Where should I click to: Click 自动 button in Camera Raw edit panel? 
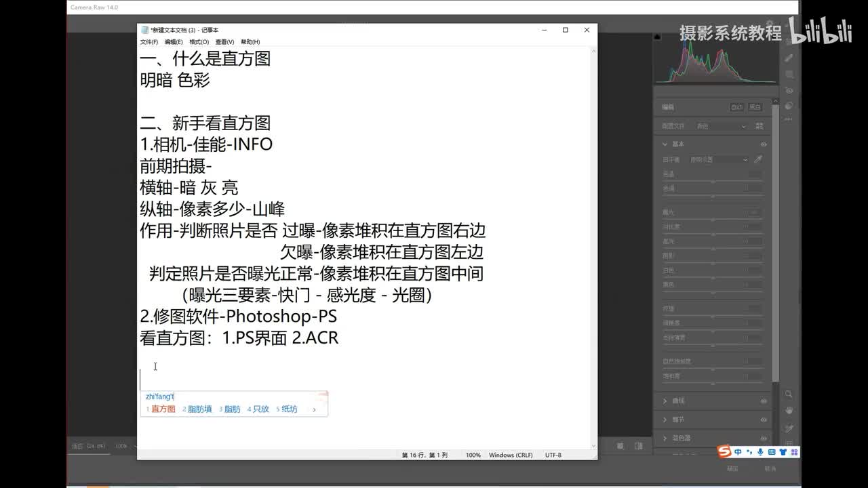[736, 107]
